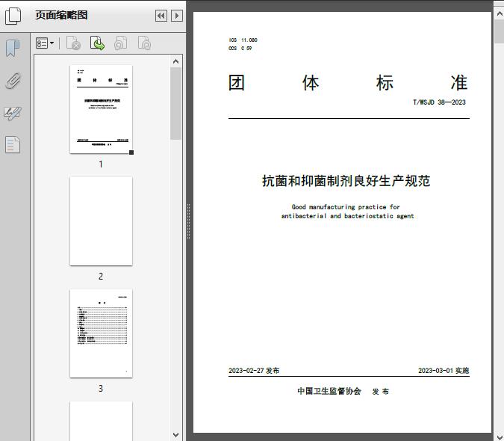Click the sidebar icon below the signatures pen
Image resolution: width=504 pixels, height=441 pixels.
pos(13,145)
